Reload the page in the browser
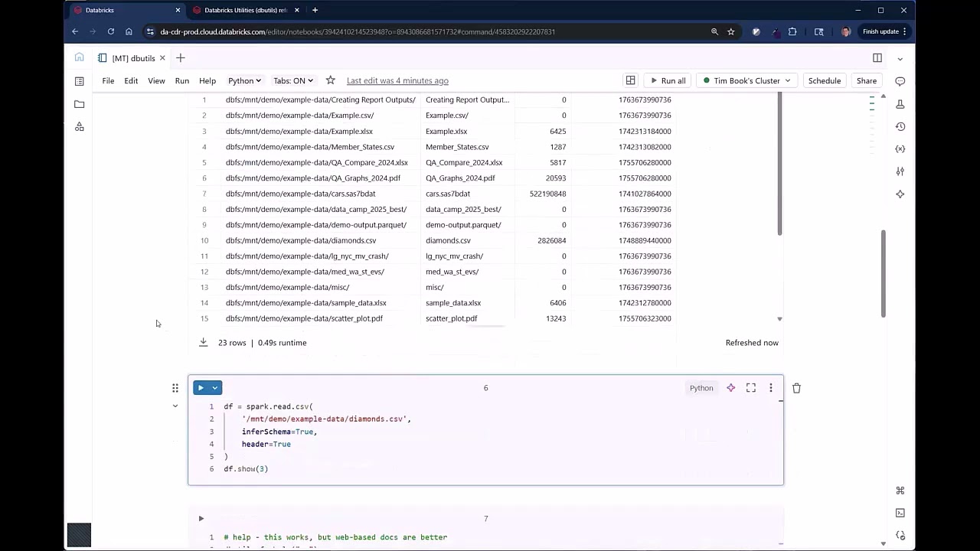This screenshot has height=551, width=980. 111,31
